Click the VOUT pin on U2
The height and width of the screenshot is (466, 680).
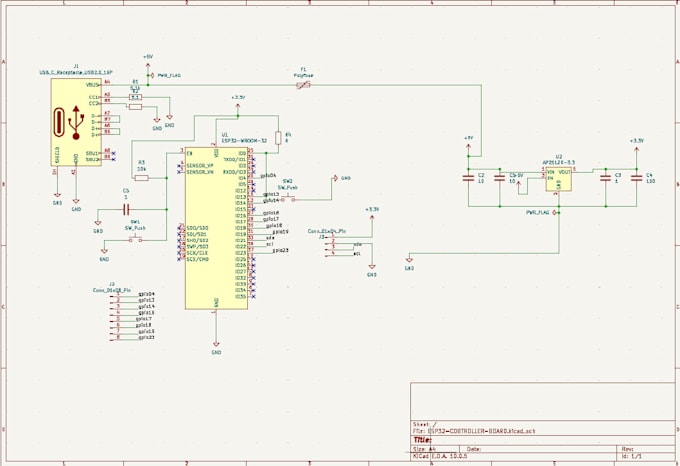(x=565, y=172)
